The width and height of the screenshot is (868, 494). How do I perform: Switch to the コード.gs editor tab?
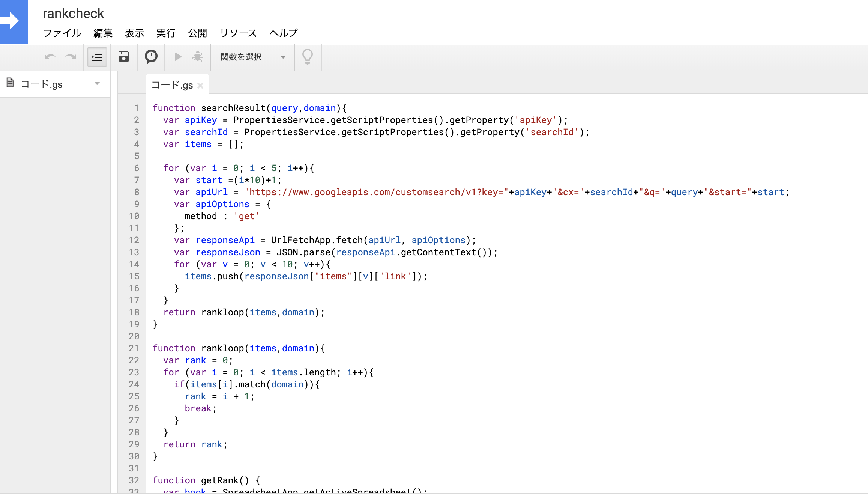click(172, 84)
